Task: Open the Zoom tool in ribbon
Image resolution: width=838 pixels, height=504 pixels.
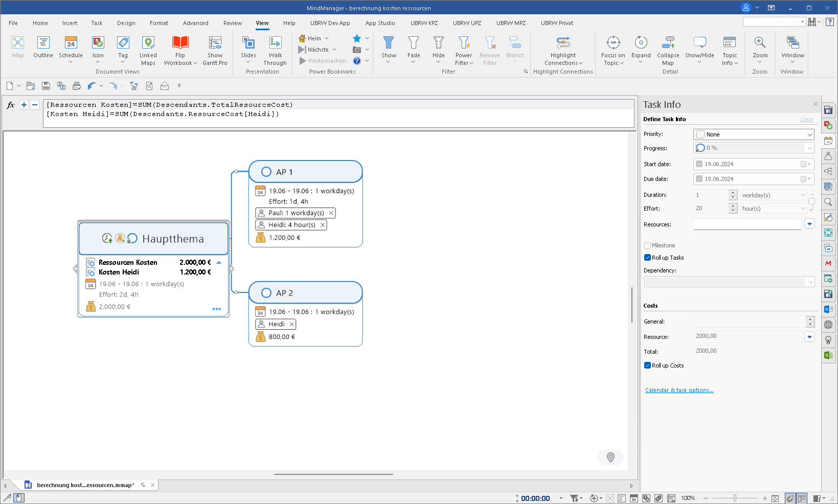Action: point(760,50)
